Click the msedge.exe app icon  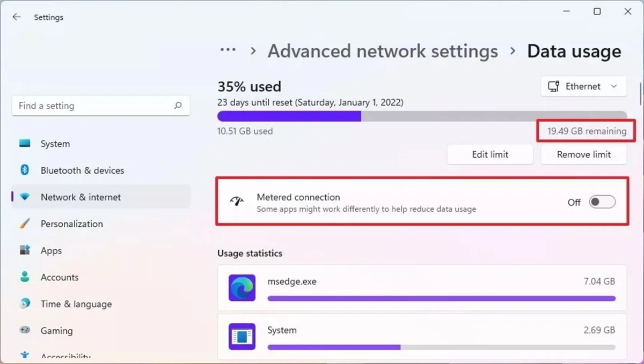click(x=241, y=288)
